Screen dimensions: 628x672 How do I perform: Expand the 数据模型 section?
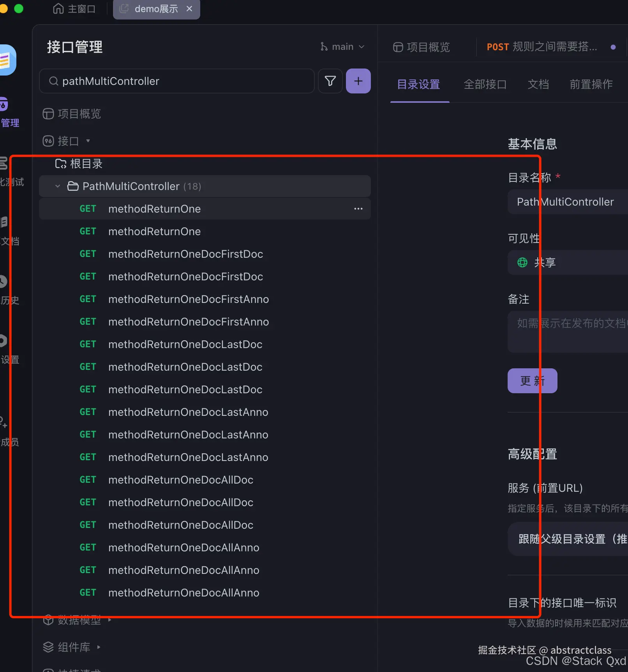point(79,620)
